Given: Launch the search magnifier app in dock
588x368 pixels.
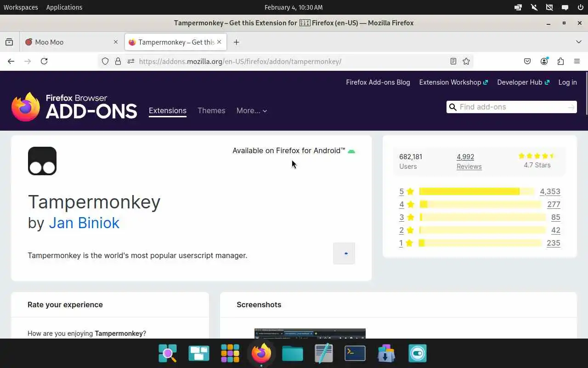Looking at the screenshot, I should pyautogui.click(x=168, y=353).
